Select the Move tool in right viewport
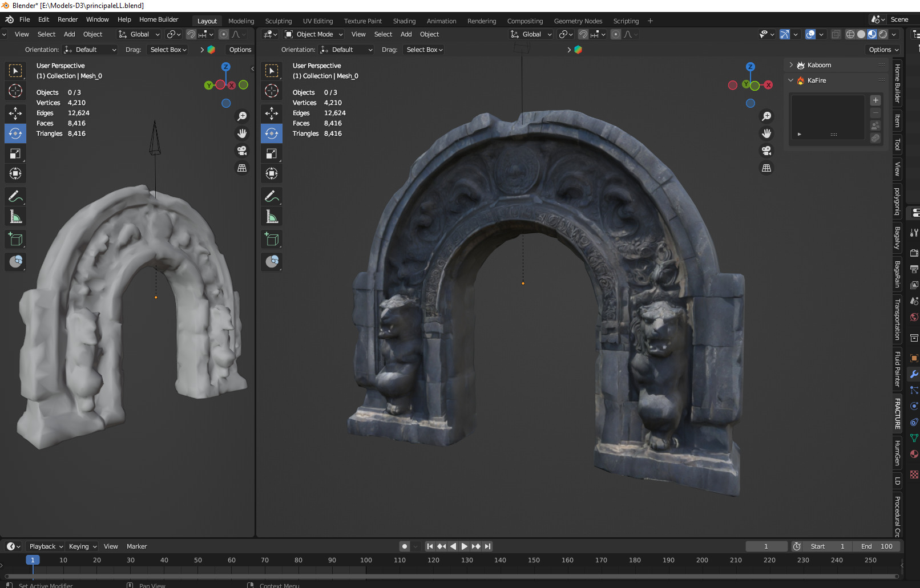The height and width of the screenshot is (588, 920). (272, 113)
